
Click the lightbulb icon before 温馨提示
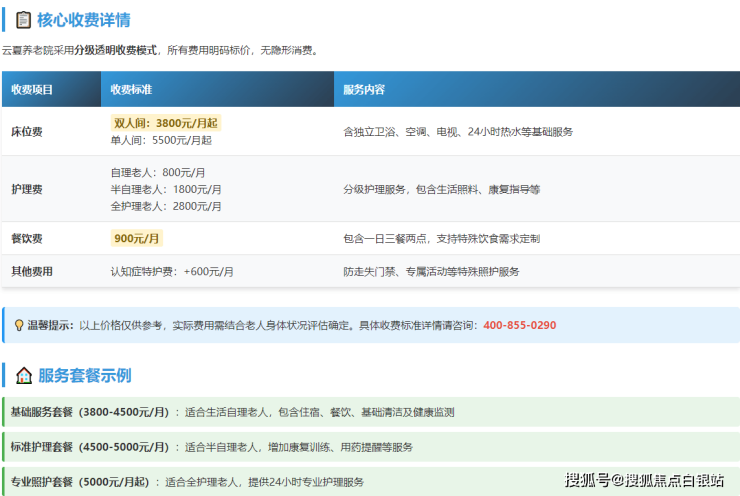[x=18, y=325]
